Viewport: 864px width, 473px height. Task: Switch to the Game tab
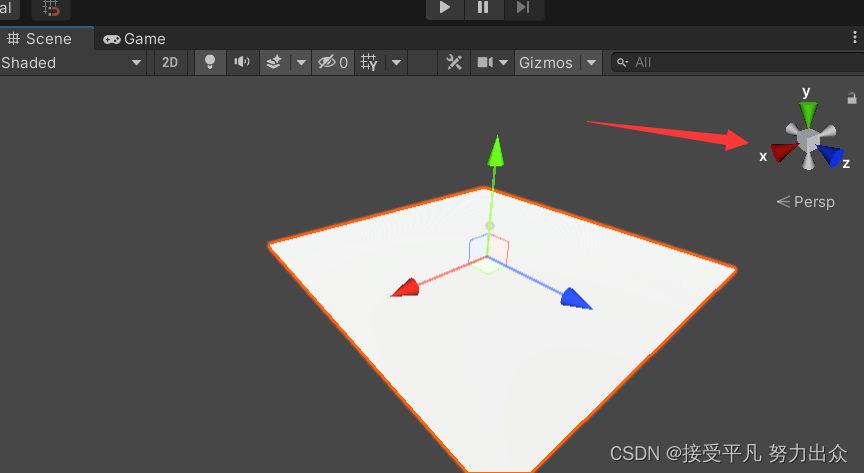click(134, 39)
